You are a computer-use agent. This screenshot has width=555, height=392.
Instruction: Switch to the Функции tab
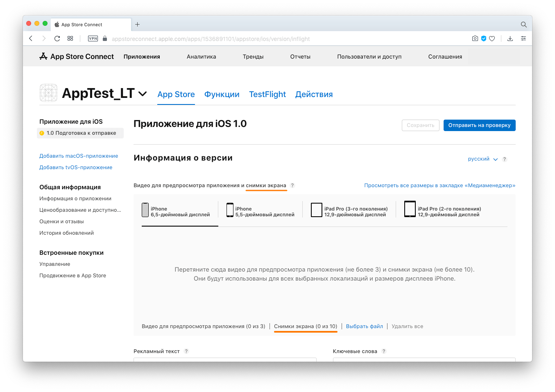(222, 94)
